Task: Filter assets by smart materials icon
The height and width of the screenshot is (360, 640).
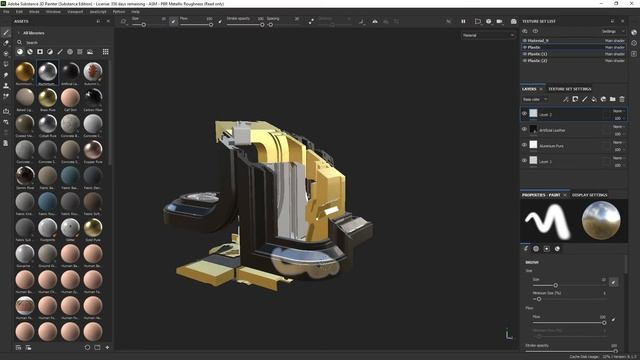Action: click(x=30, y=52)
